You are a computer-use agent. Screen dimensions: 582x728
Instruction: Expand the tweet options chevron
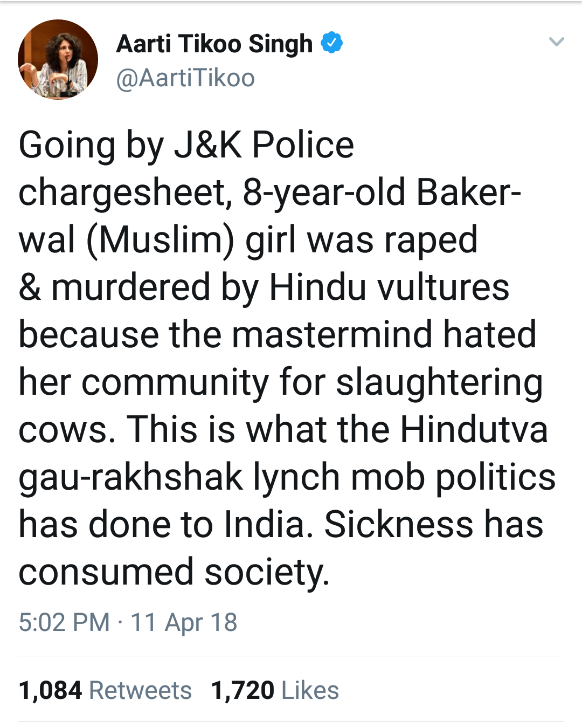point(556,42)
